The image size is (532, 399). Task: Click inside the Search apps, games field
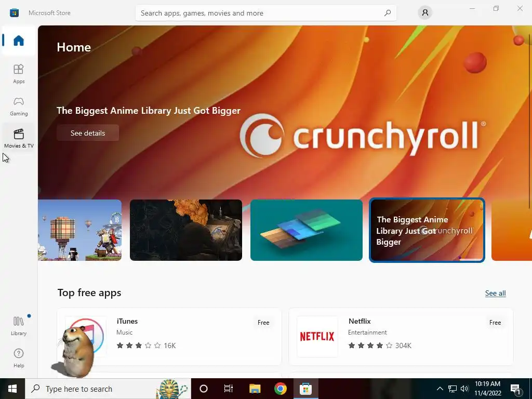click(x=265, y=13)
